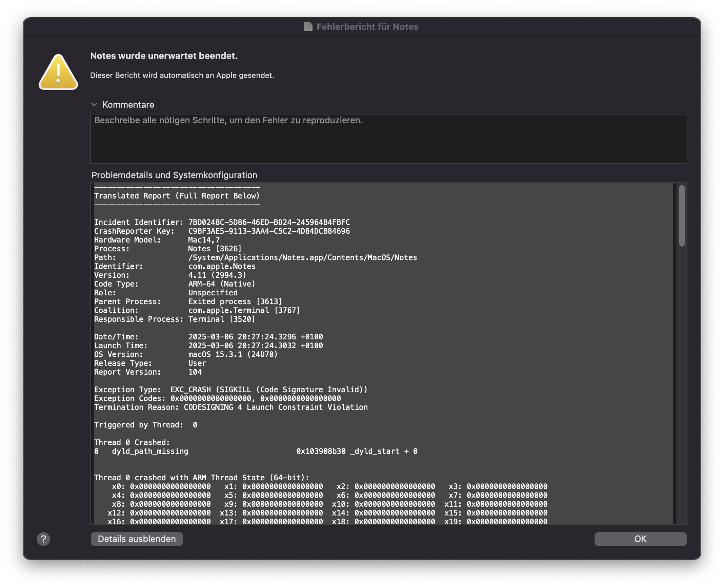Click 'CODESIGNING 4 Launch Constraint Violation' text
The width and height of the screenshot is (724, 588).
[x=276, y=407]
